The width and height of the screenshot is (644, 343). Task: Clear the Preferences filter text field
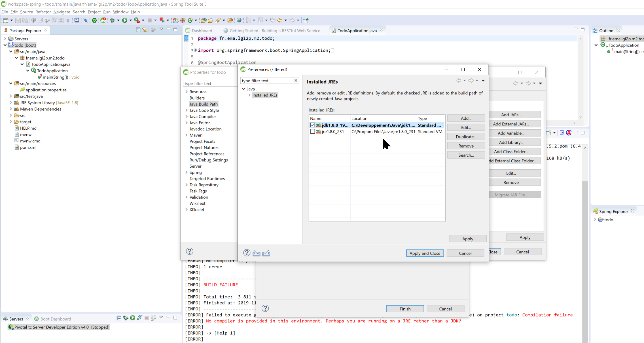click(296, 81)
